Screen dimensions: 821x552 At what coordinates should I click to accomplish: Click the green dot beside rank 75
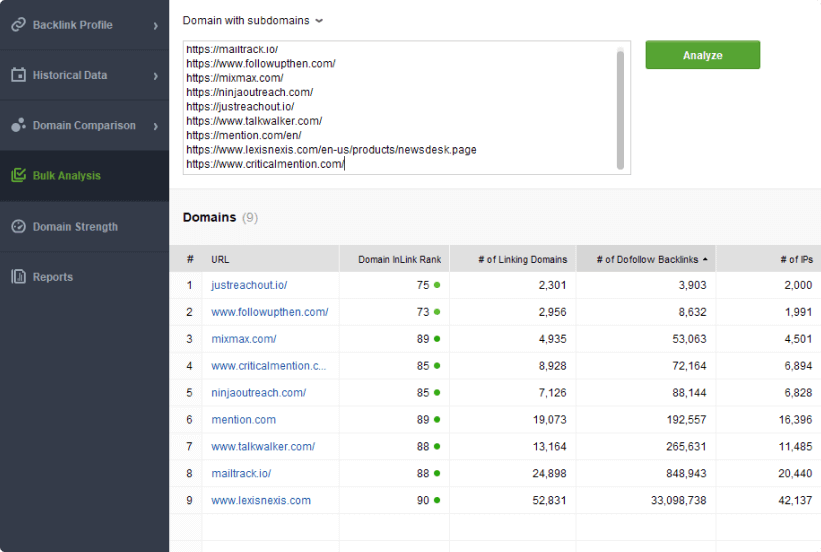click(437, 285)
